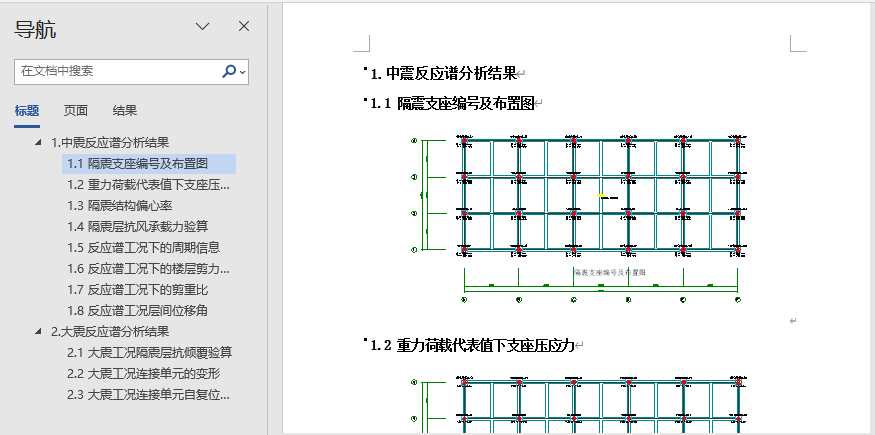Open the navigation pane options chevron
Viewport: 875px width, 435px height.
pyautogui.click(x=203, y=27)
